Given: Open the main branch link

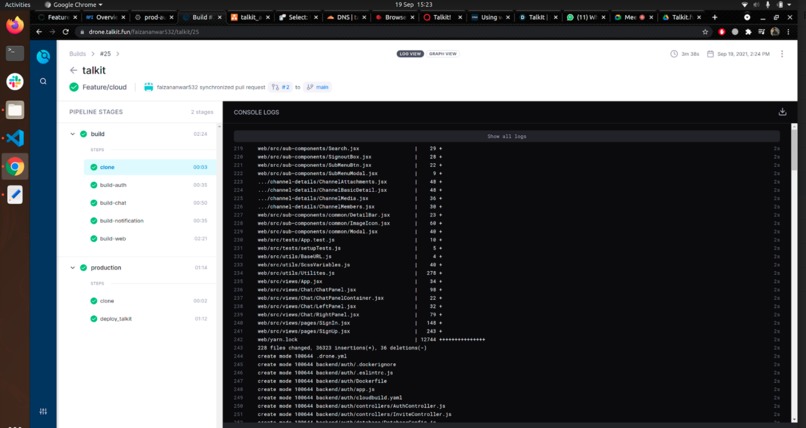Looking at the screenshot, I should coord(317,87).
